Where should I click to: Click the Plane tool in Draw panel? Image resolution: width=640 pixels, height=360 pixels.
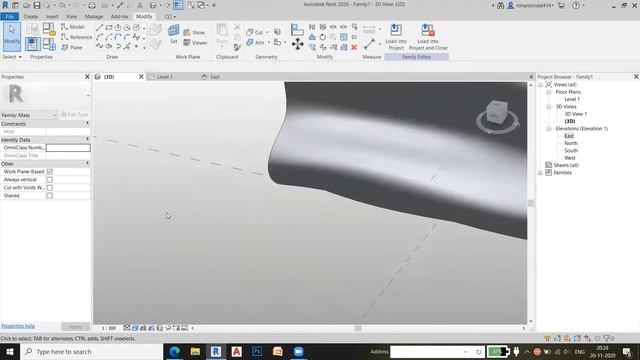[72, 47]
